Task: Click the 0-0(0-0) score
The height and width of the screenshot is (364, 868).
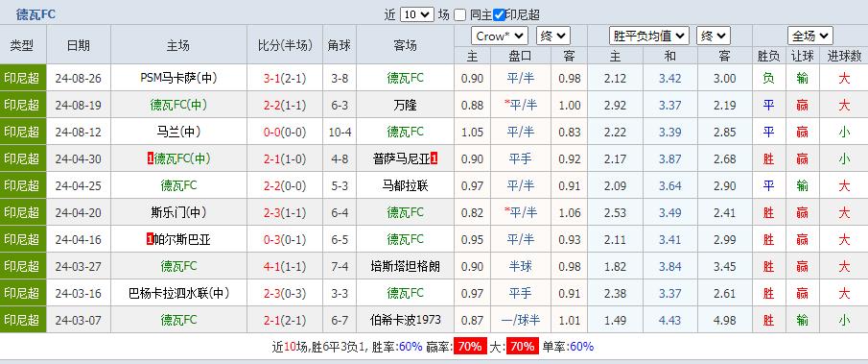Action: pyautogui.click(x=285, y=132)
